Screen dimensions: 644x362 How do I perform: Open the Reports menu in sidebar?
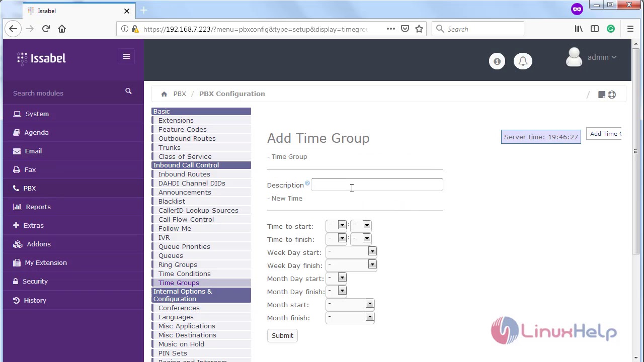tap(73, 207)
